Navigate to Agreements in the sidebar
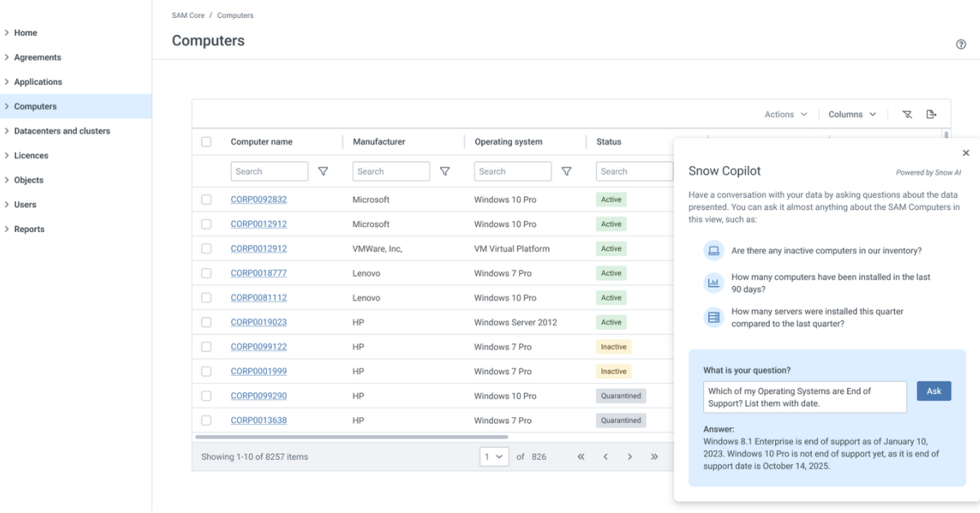Viewport: 980px width, 513px height. tap(36, 57)
